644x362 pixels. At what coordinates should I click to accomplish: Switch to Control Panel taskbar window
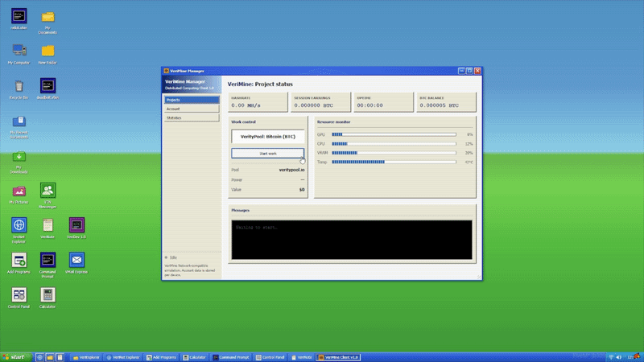[x=270, y=357]
